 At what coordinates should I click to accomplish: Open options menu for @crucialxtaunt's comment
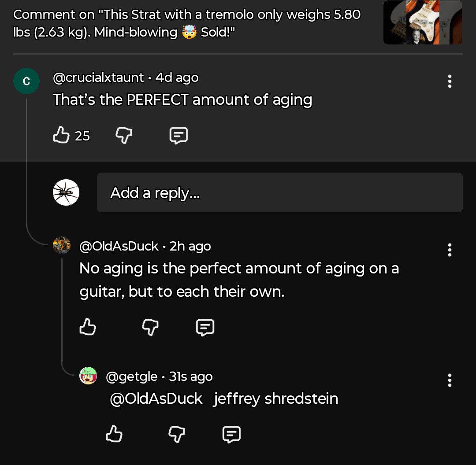[x=450, y=81]
